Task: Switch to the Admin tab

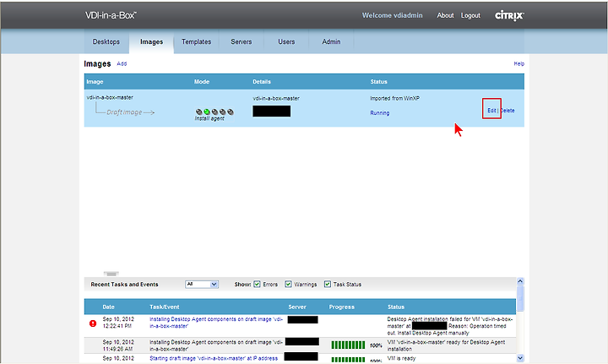Action: (x=331, y=41)
